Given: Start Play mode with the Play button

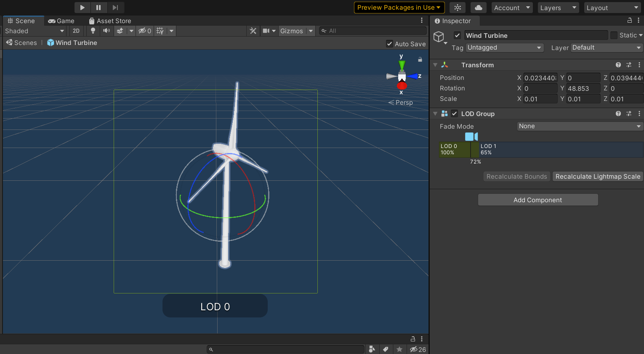Looking at the screenshot, I should (82, 8).
